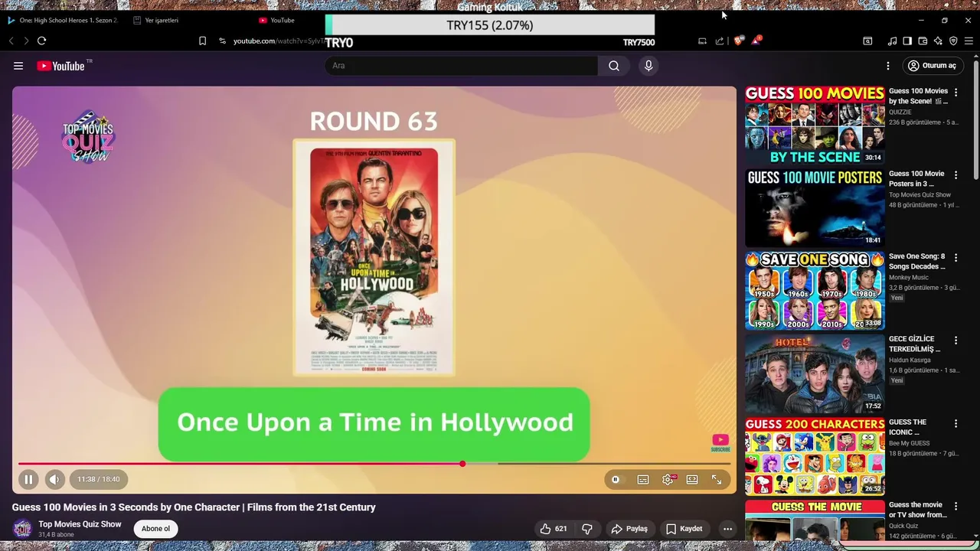Subscribe with the Abone ol button
This screenshot has height=551, width=980.
[155, 529]
